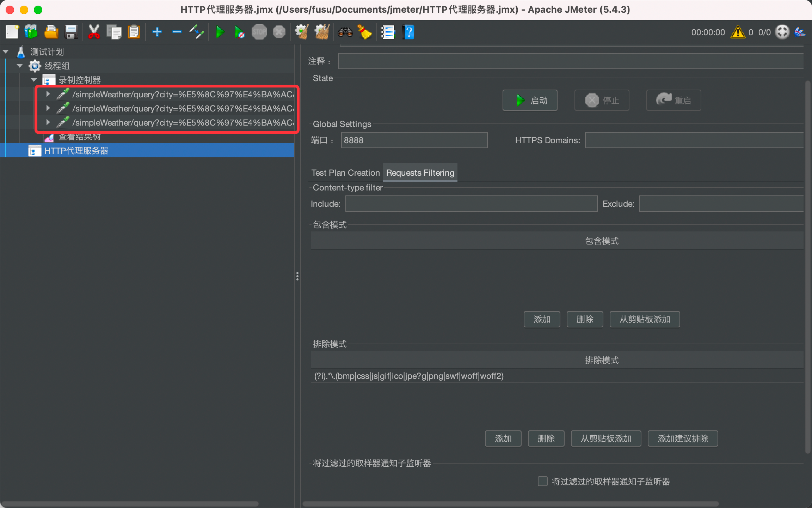Image resolution: width=812 pixels, height=508 pixels.
Task: Enable the 将过滤过的取样器通知子监听器 checkbox
Action: pos(542,481)
